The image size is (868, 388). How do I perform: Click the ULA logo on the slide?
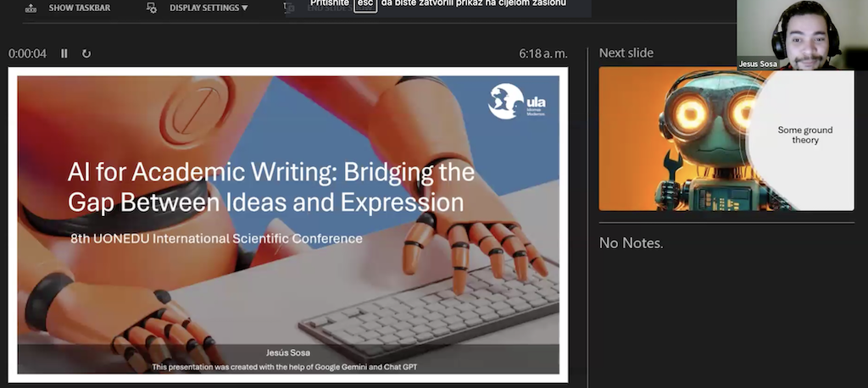coord(516,102)
